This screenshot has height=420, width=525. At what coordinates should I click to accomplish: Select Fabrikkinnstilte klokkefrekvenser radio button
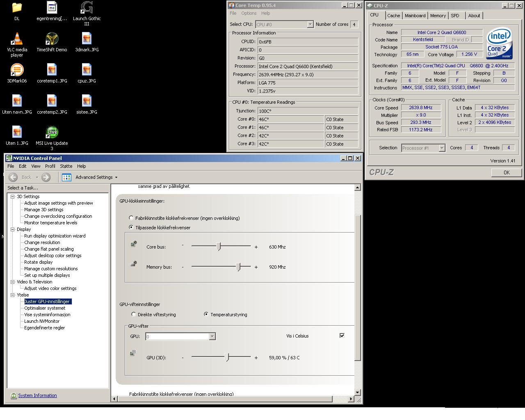point(131,218)
